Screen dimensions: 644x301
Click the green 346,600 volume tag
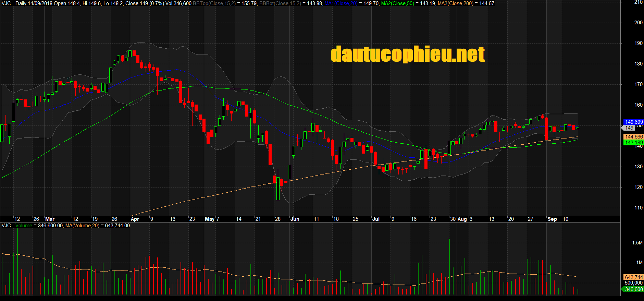click(x=633, y=289)
